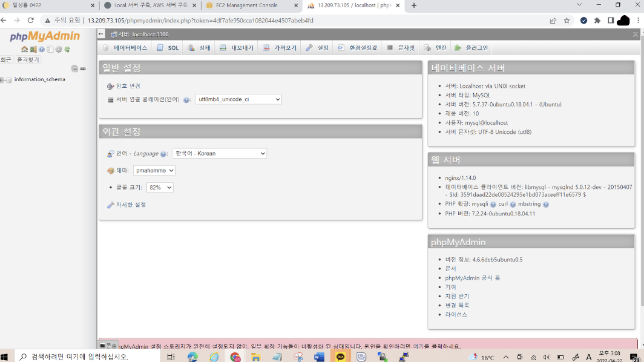This screenshot has width=644, height=362.
Task: Go to phpMyAdmin home via house icon
Action: [x=24, y=49]
